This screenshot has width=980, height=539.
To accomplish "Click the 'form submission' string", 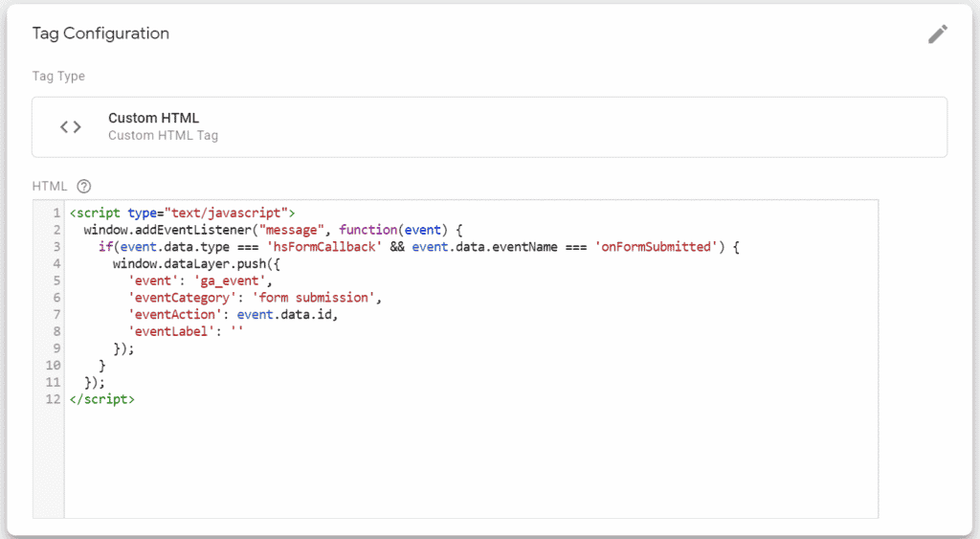I will [313, 298].
